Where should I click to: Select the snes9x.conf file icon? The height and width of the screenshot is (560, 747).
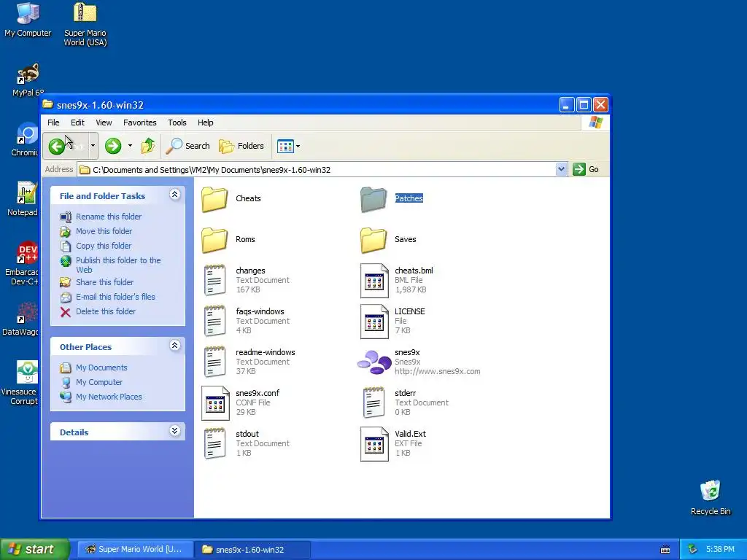coord(215,403)
